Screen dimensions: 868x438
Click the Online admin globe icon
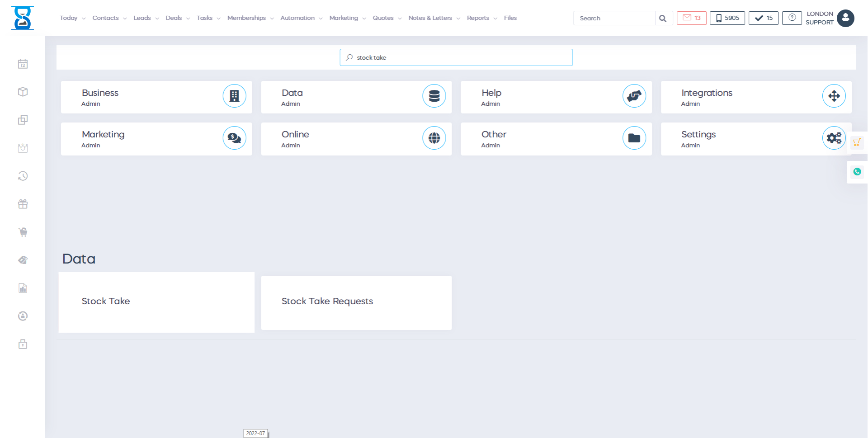434,138
